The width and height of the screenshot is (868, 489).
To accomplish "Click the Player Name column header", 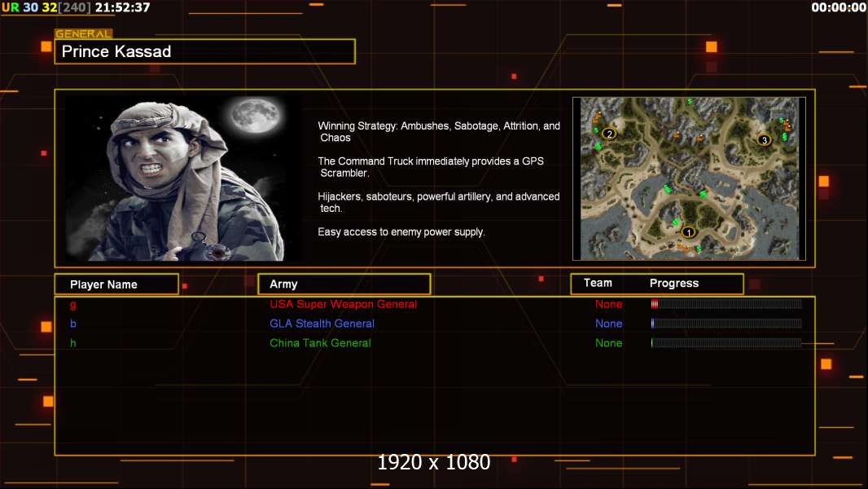I will click(116, 284).
